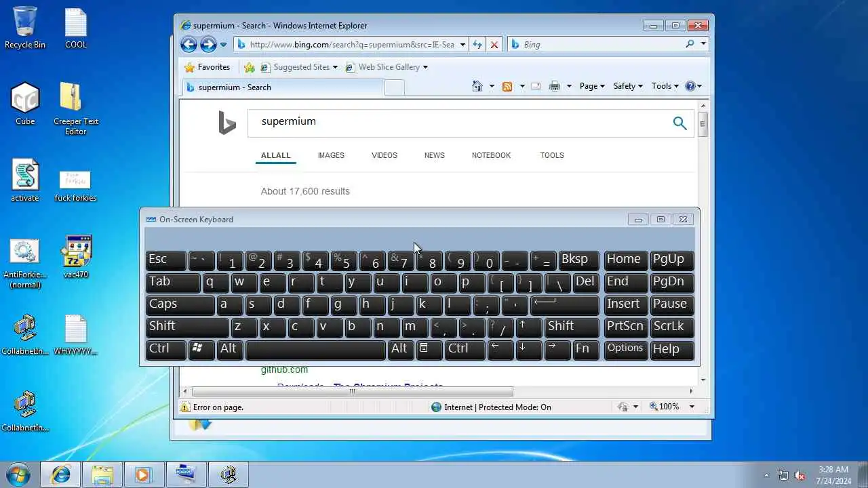Open the recent pages dropdown beside Forward
Viewport: 868px width, 488px height.
(x=224, y=45)
